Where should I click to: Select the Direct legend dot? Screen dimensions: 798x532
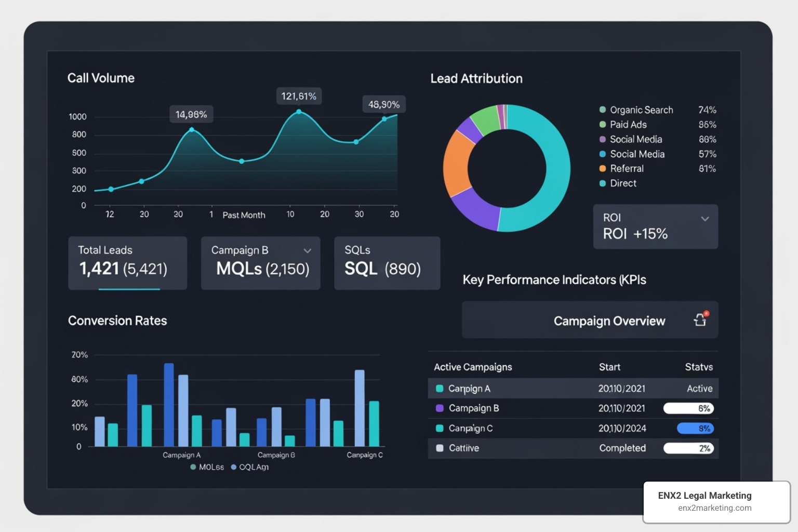[602, 183]
